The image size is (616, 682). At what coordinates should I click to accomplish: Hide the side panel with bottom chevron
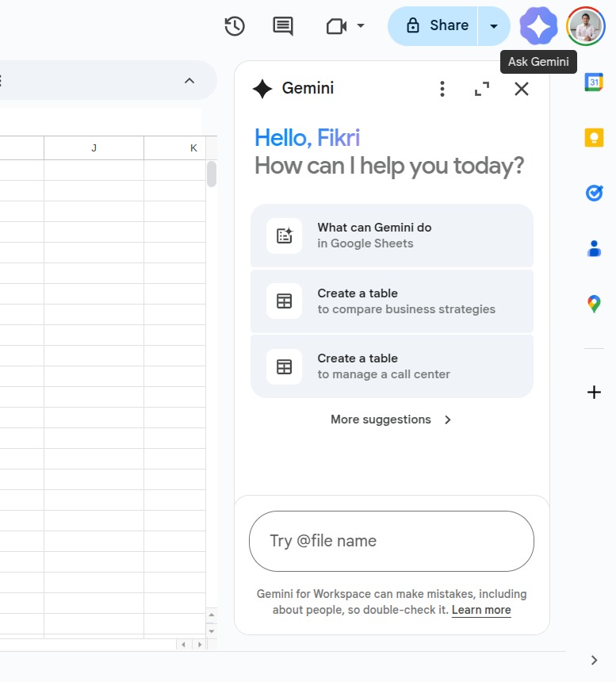[595, 660]
